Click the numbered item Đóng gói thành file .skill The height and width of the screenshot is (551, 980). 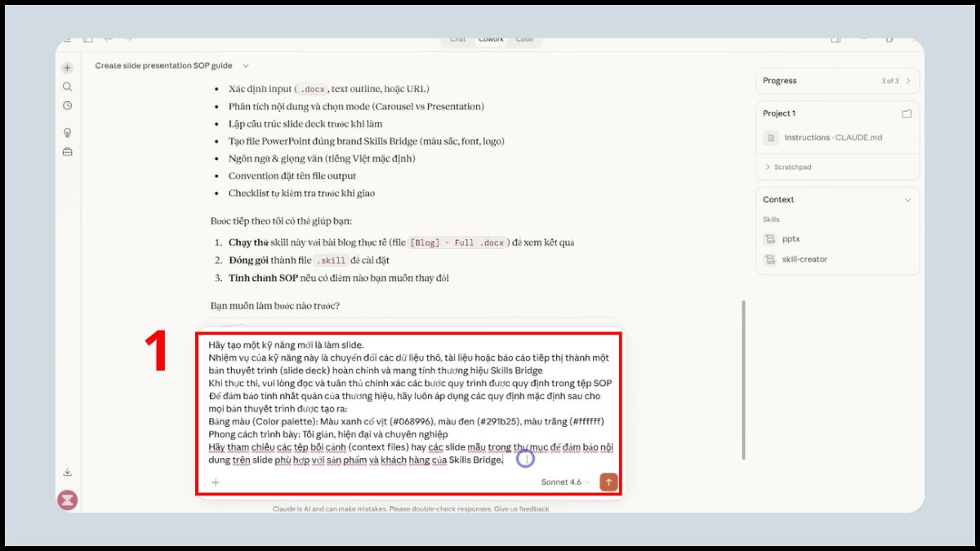(x=309, y=260)
